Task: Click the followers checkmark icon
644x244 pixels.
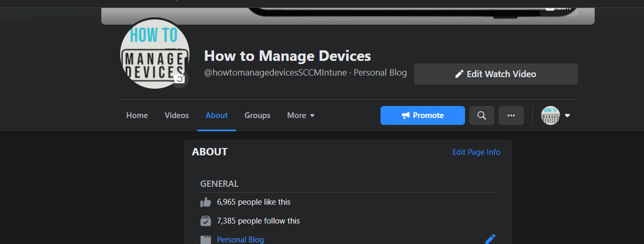Action: click(x=205, y=221)
